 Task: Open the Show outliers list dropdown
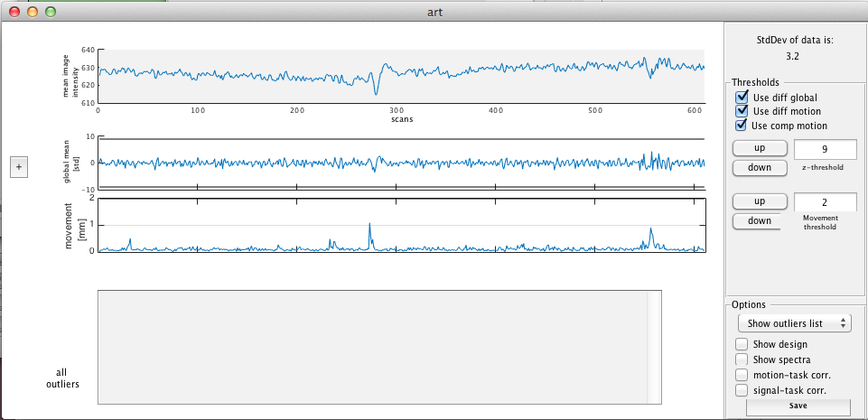point(794,322)
